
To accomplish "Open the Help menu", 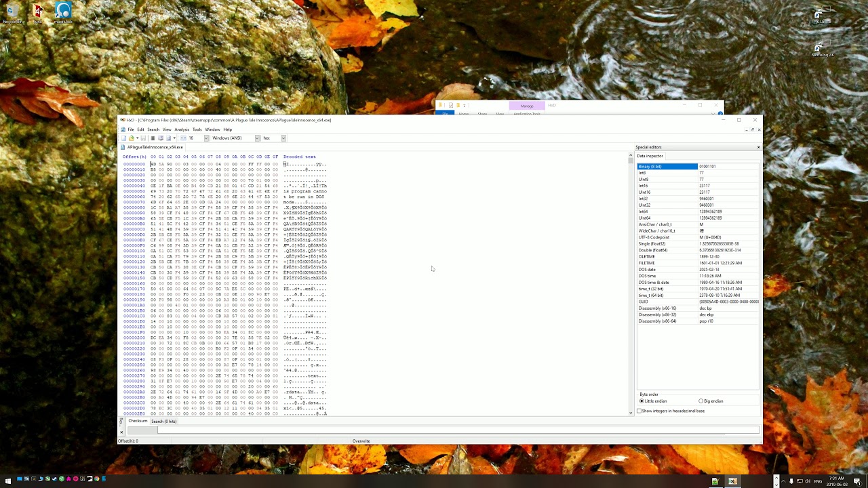I will tap(228, 129).
